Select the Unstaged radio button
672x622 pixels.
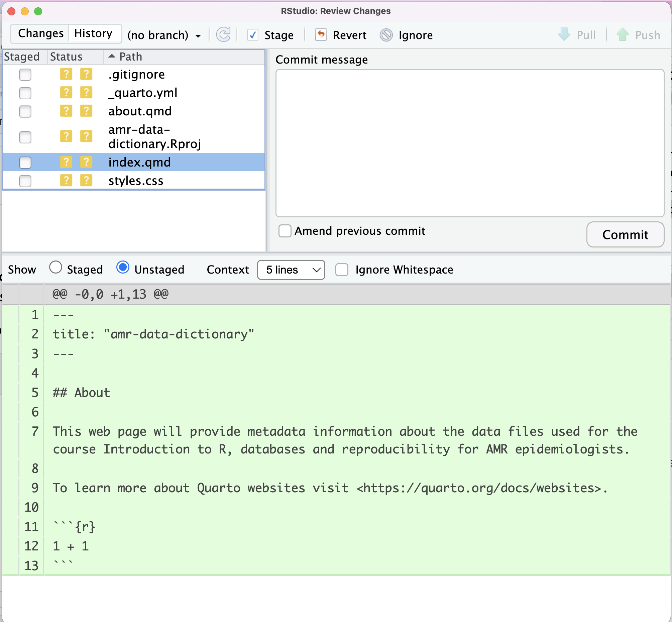[123, 268]
